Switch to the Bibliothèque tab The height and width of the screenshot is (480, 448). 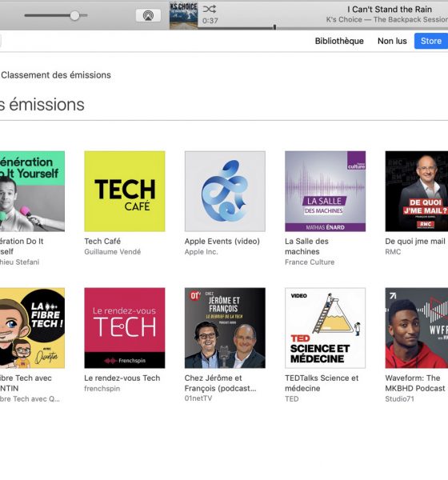(x=339, y=41)
